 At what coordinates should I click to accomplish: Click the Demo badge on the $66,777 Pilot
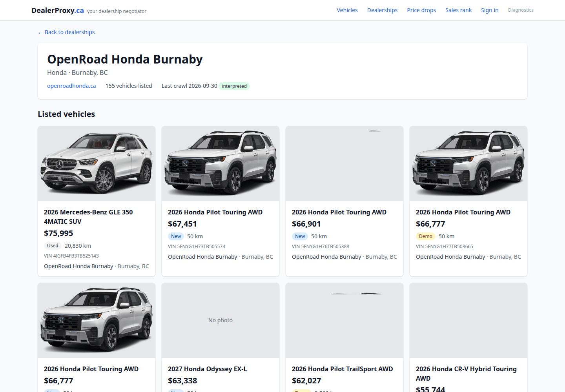pos(426,236)
